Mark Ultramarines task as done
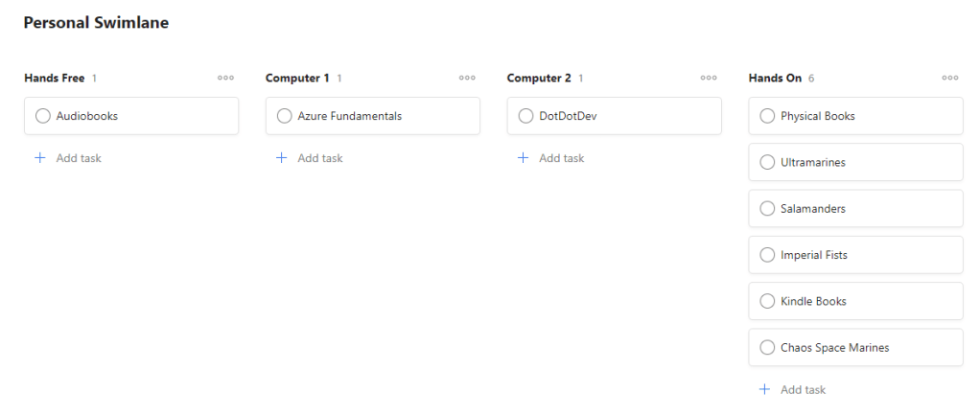Screen dimensions: 980x416 point(767,163)
